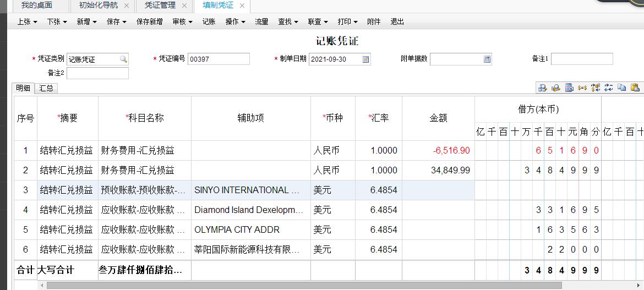Click the amount cell -6,516.90
This screenshot has width=644, height=290.
coord(438,150)
